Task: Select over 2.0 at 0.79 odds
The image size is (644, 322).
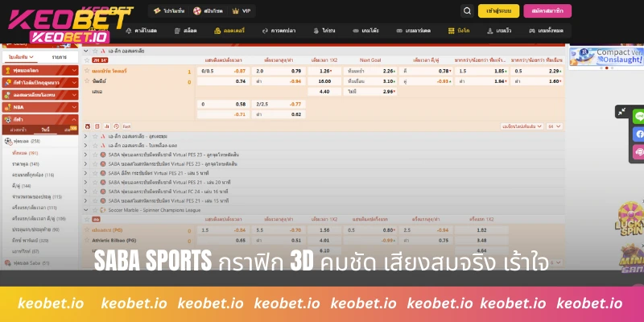Action: pos(279,71)
